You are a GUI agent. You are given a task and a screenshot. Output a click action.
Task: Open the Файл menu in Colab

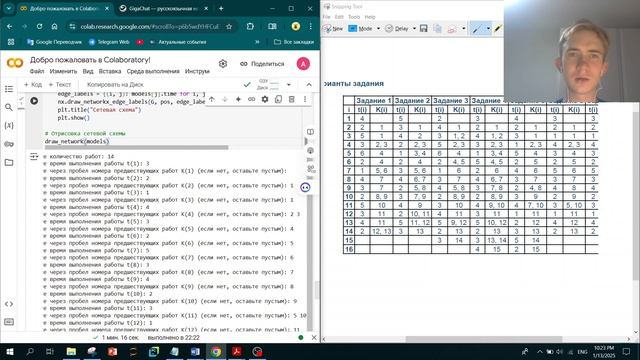[37, 71]
